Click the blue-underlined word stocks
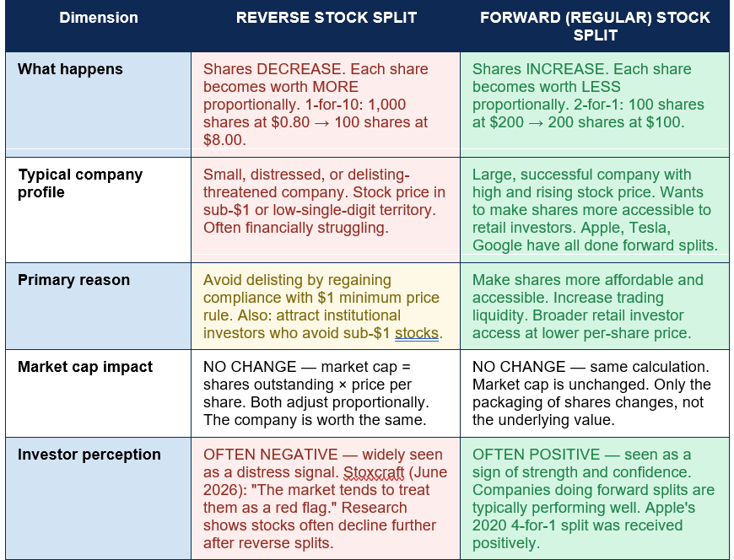The image size is (734, 560). pyautogui.click(x=417, y=333)
